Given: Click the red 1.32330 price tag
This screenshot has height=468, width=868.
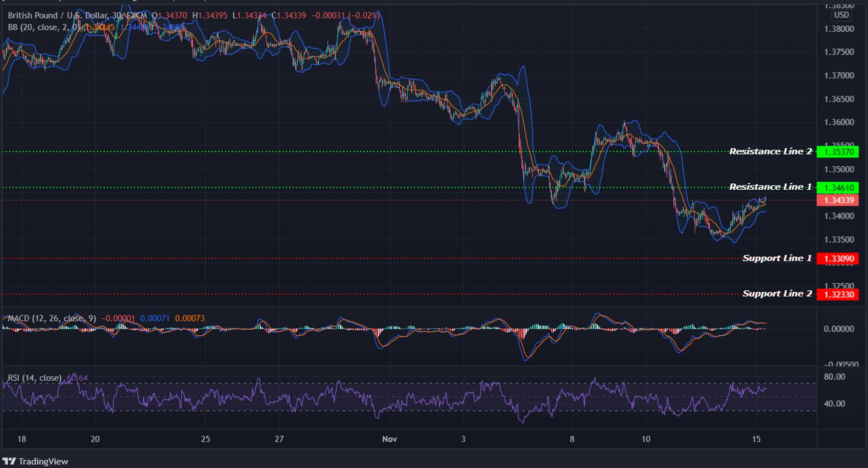Looking at the screenshot, I should 837,295.
